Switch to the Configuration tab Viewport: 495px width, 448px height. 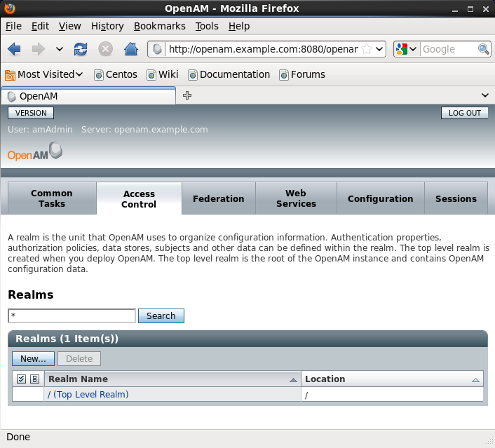coord(381,198)
